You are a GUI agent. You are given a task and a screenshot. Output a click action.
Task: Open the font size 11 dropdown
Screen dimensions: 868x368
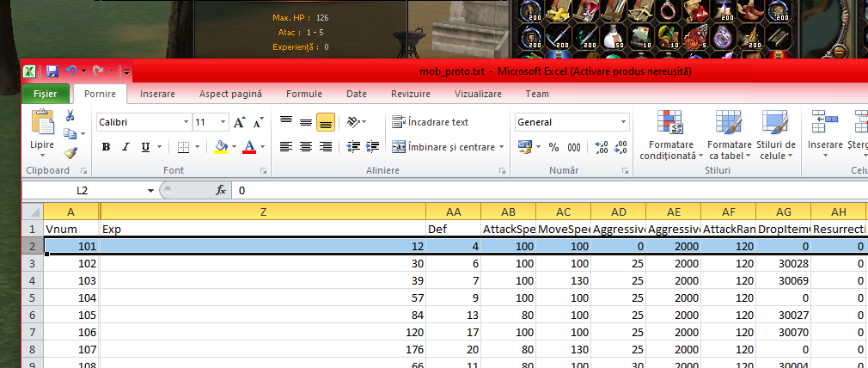click(x=223, y=122)
